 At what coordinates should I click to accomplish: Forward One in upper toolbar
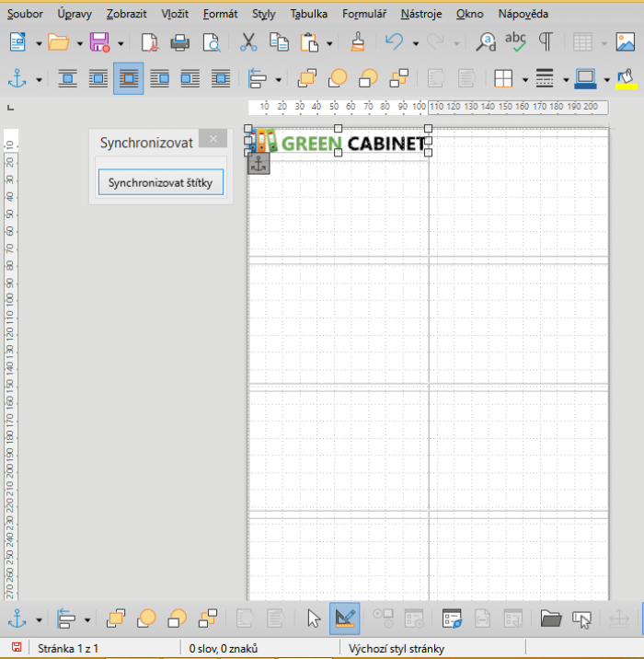point(338,78)
